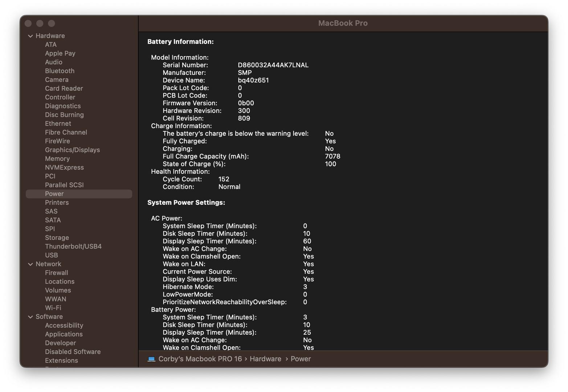The image size is (568, 392).
Task: Click Corby's Macbook PRO 16 in path bar
Action: (x=200, y=359)
